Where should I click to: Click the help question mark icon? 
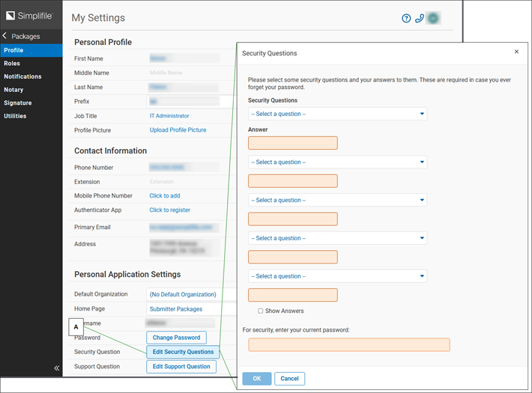pos(407,19)
